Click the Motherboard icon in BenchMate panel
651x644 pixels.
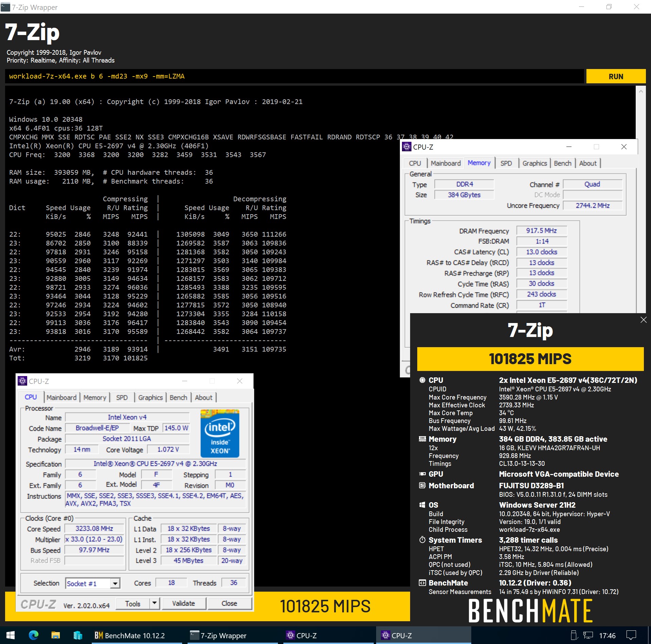(x=422, y=486)
